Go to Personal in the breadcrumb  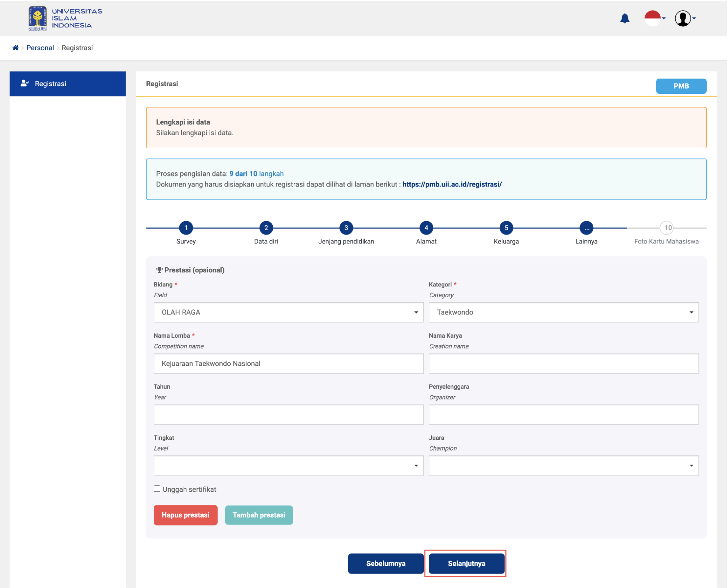[40, 48]
